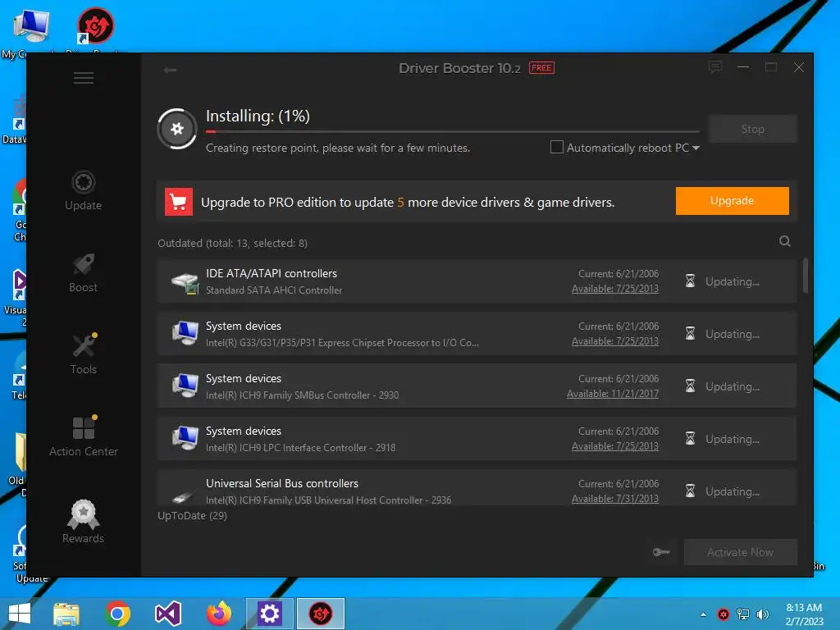Click the IDE ATA/ATAPI controllers device icon

185,282
